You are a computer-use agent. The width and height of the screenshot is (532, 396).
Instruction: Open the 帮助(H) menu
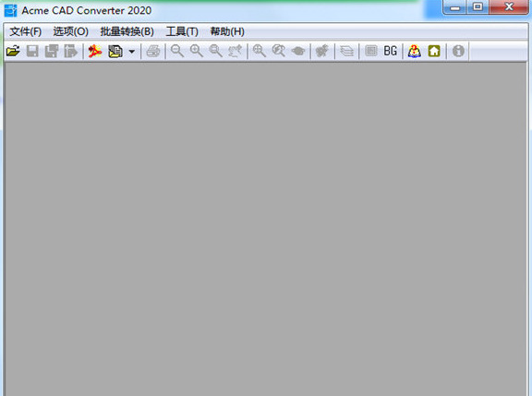click(x=227, y=32)
